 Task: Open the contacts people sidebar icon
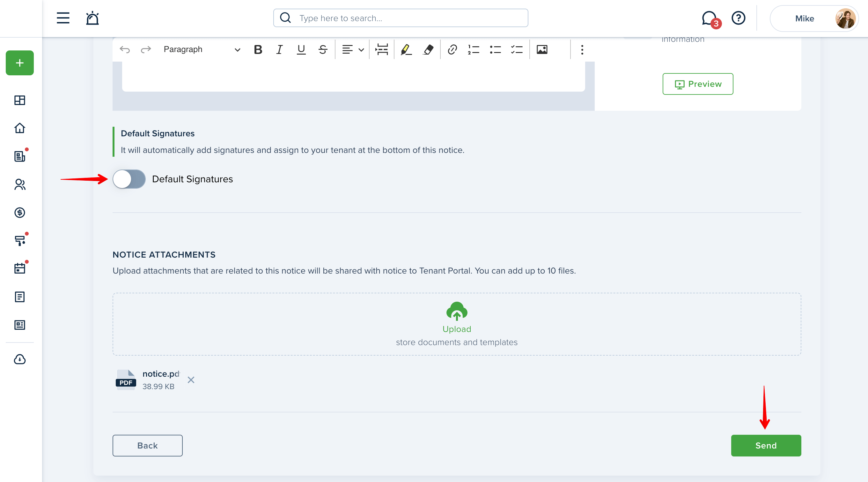(x=20, y=185)
